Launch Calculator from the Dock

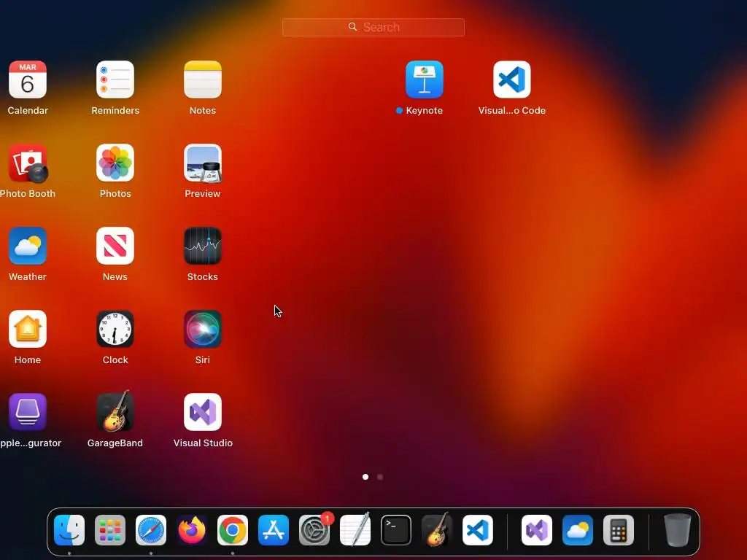pos(619,530)
